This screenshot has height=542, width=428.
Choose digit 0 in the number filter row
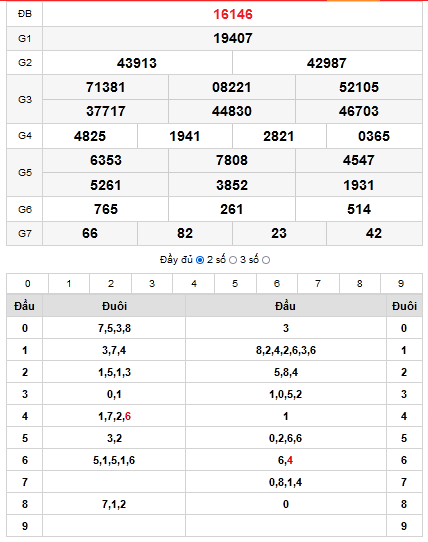click(x=28, y=284)
